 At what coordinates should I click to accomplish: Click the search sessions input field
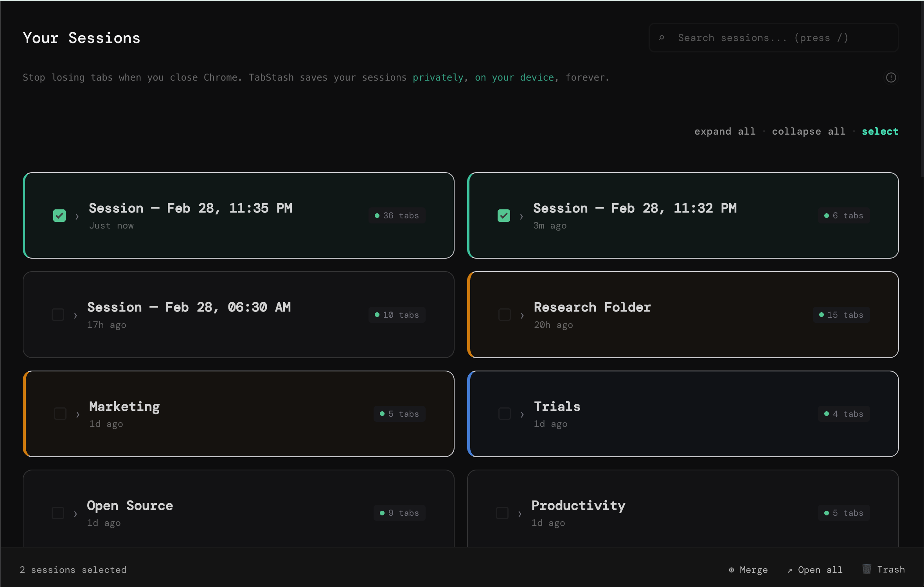(763, 38)
